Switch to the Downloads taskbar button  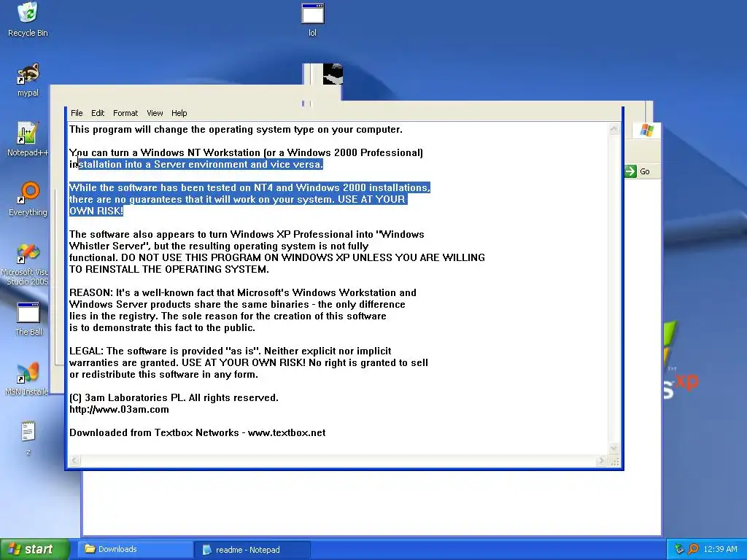tap(135, 549)
